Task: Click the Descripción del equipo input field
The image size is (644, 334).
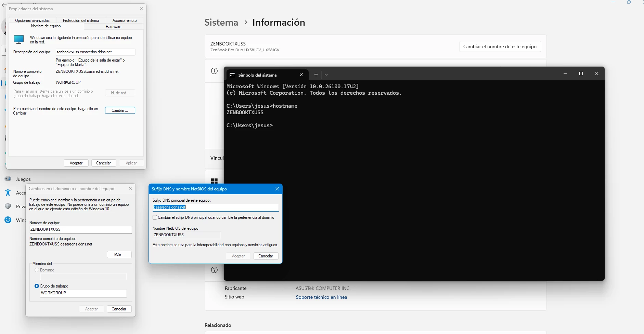Action: coord(95,52)
